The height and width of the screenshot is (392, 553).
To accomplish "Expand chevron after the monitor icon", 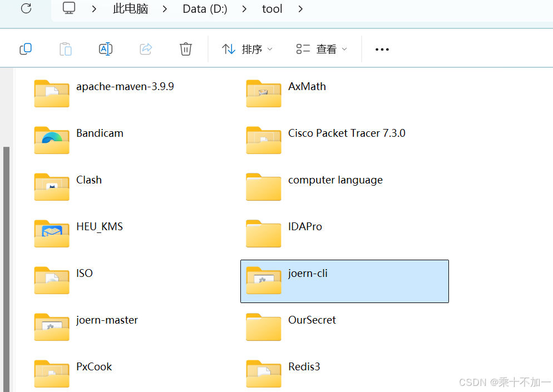I will pos(94,9).
